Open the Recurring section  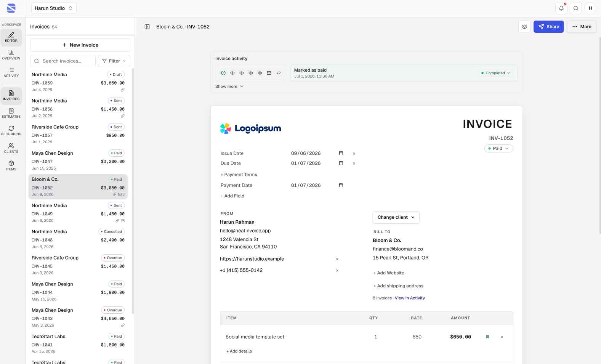(x=11, y=131)
